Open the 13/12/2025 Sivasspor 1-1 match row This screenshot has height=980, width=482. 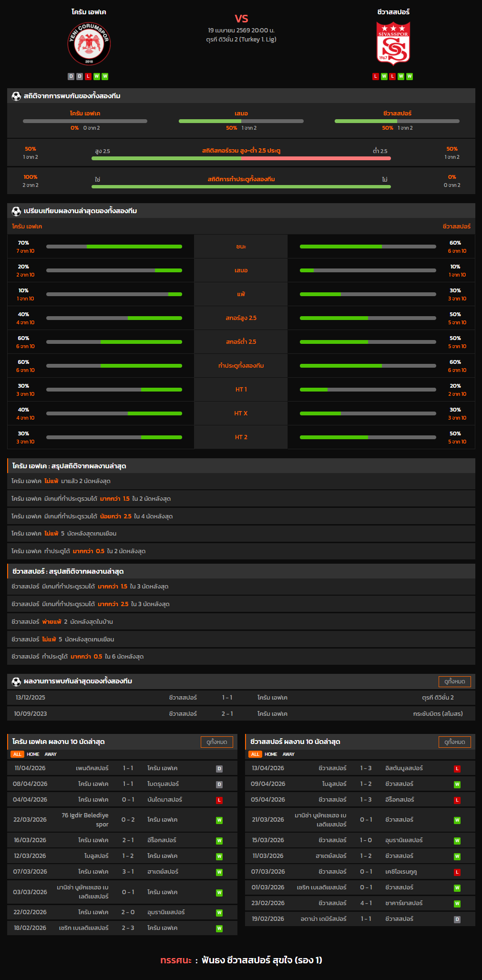(241, 698)
